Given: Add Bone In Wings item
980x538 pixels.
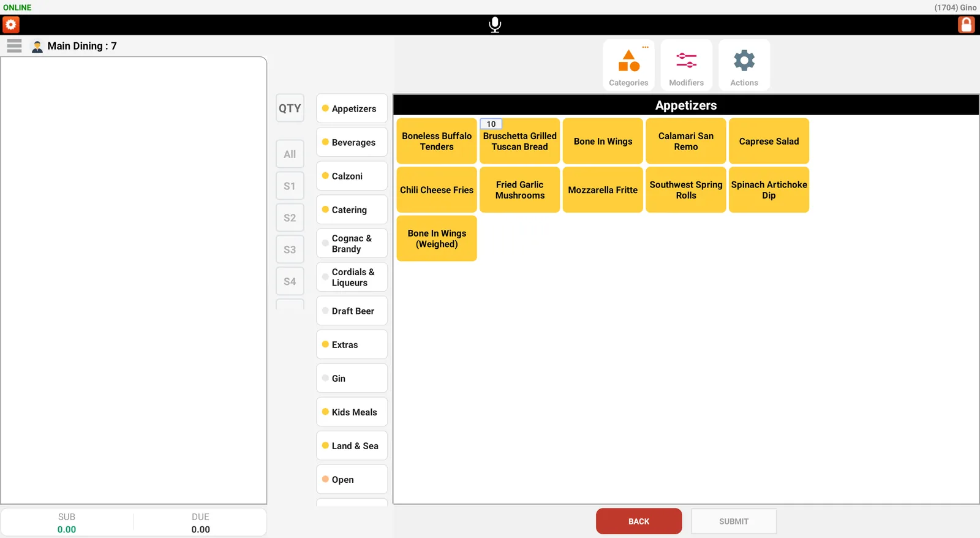Looking at the screenshot, I should (603, 141).
